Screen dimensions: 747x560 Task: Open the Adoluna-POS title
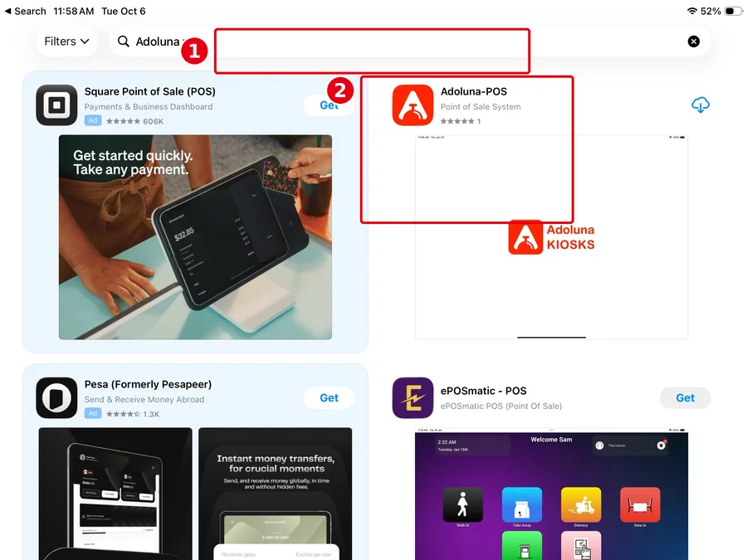point(474,91)
